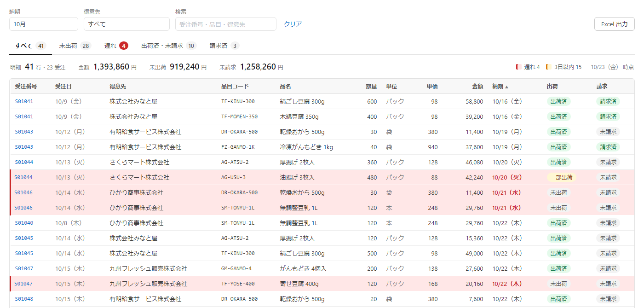This screenshot has width=644, height=308.
Task: Click the 未請求 total 1,258,260 円
Action: (x=251, y=67)
